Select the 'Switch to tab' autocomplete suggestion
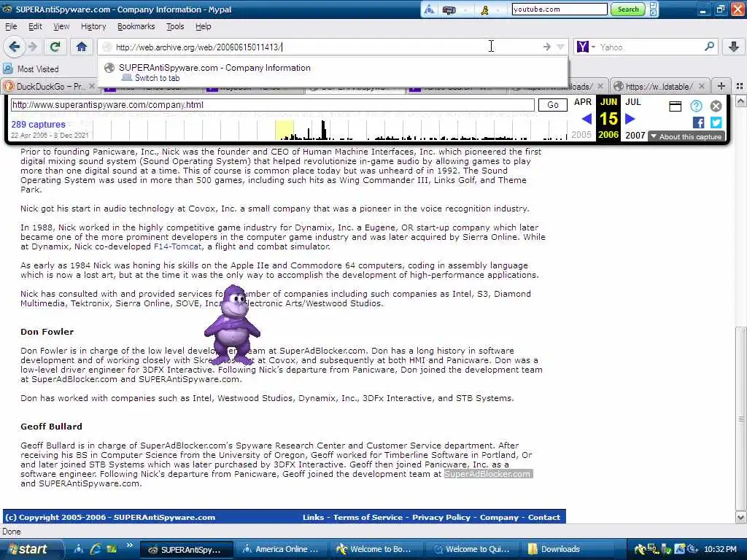 click(x=333, y=72)
